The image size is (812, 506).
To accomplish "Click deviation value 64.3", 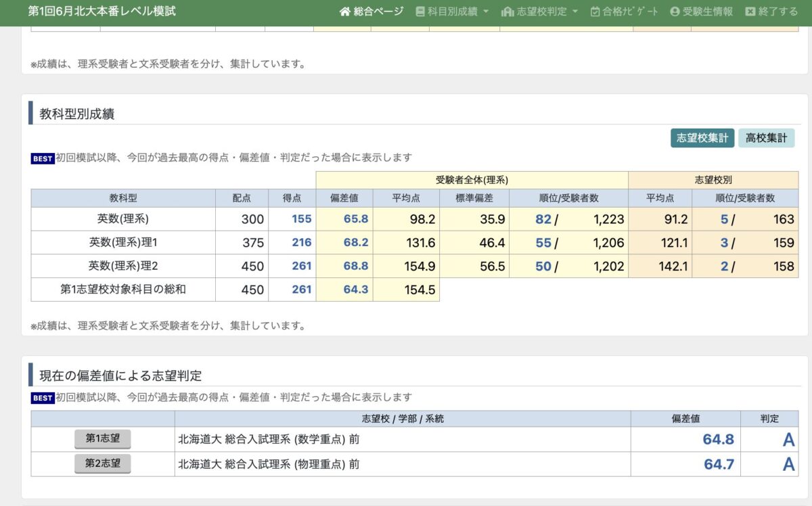I will click(356, 290).
